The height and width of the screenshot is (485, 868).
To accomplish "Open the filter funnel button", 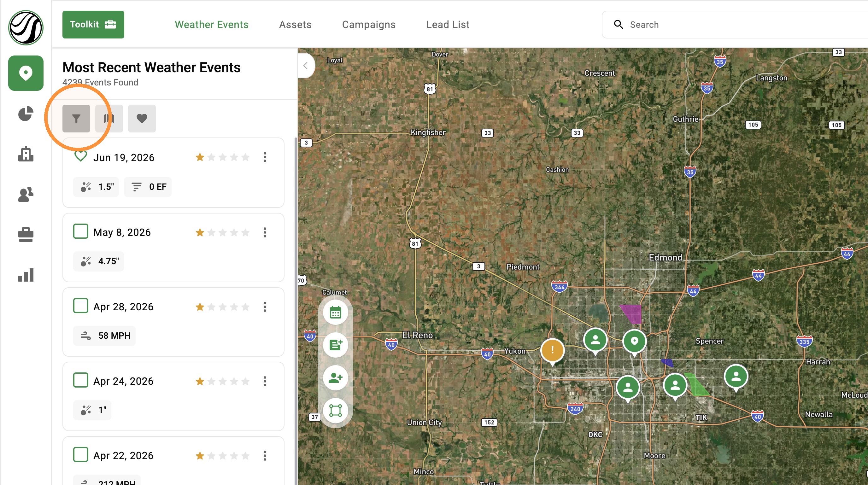I will coord(76,118).
